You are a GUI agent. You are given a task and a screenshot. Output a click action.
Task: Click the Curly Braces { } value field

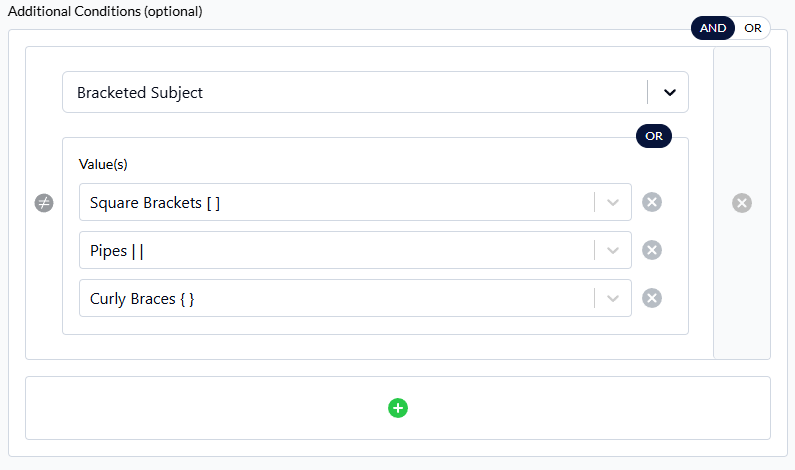tap(355, 298)
